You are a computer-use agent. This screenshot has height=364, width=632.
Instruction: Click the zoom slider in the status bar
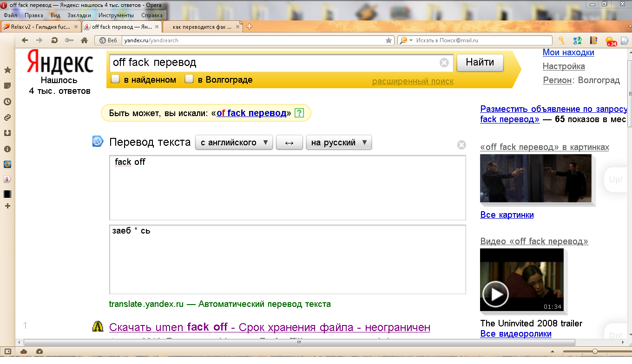pos(595,351)
